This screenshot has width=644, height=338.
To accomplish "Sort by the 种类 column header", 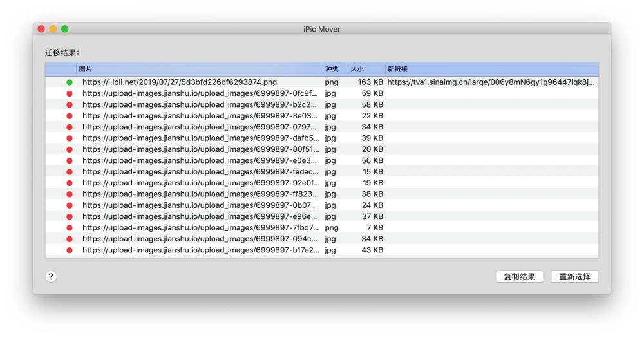I will [335, 69].
